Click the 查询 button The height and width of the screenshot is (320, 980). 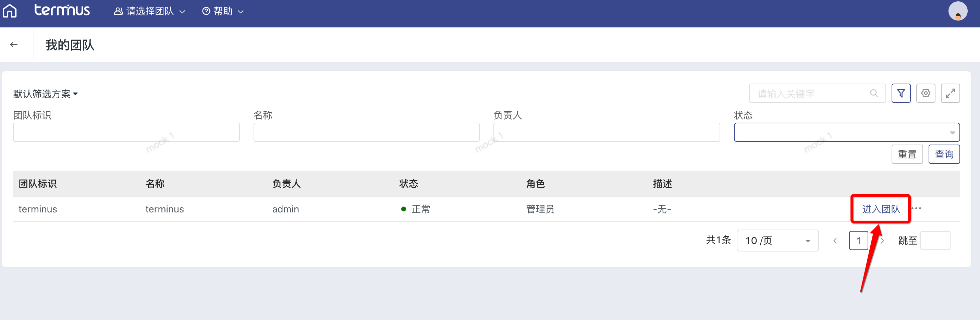(x=944, y=155)
